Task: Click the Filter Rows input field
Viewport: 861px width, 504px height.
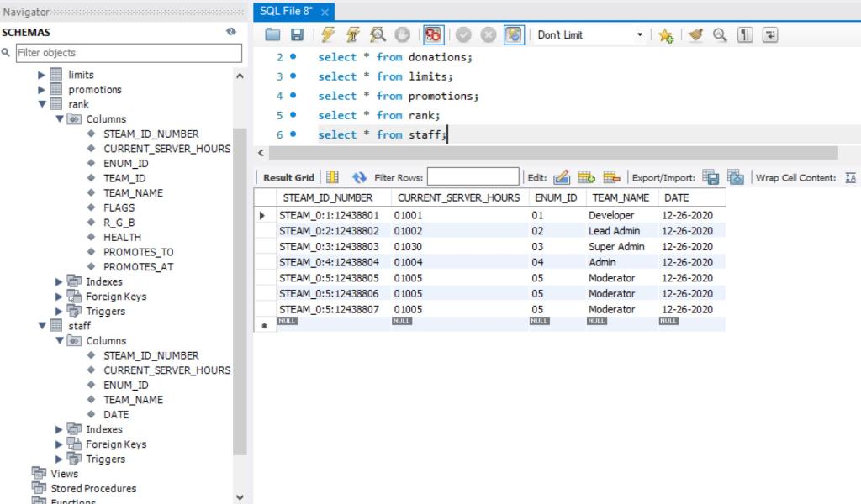Action: tap(475, 176)
